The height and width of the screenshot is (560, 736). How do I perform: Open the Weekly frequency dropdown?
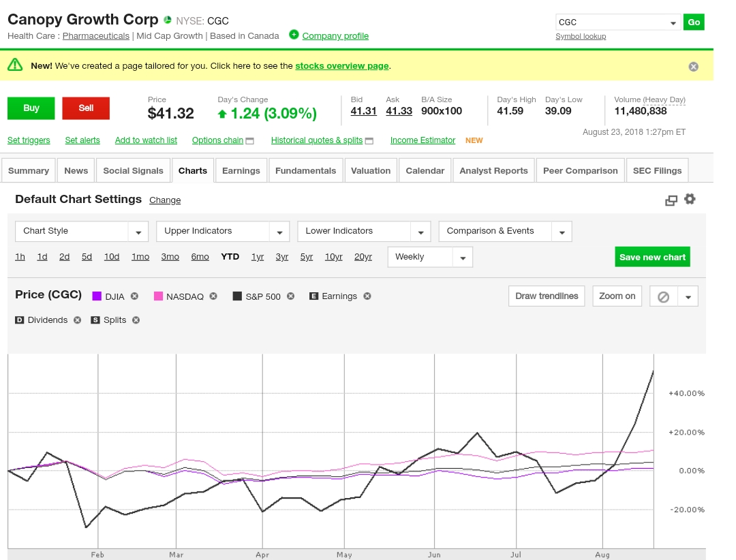click(x=430, y=258)
